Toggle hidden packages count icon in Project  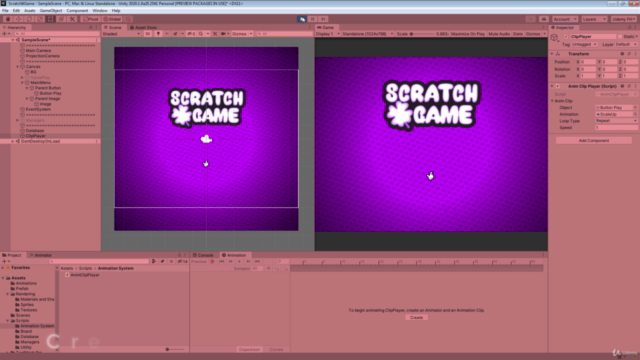[183, 261]
